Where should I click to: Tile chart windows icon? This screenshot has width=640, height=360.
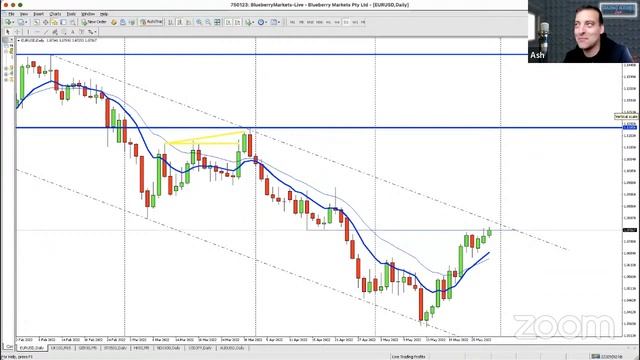click(x=217, y=22)
